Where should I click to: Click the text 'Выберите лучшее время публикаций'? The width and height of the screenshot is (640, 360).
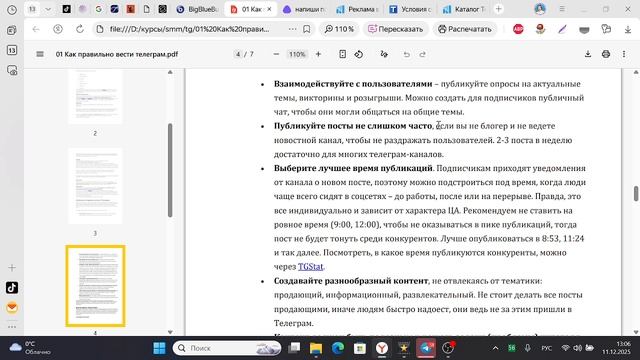tap(353, 168)
